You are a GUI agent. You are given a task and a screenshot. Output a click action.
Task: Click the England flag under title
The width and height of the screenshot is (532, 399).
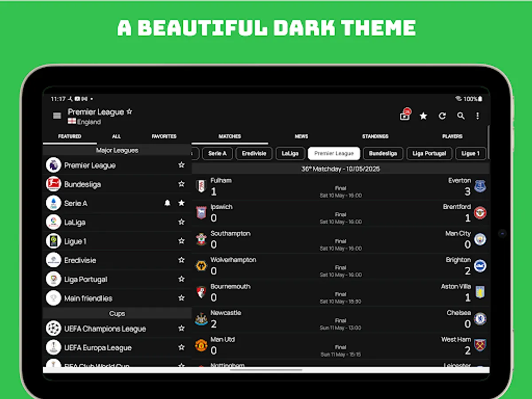(71, 121)
